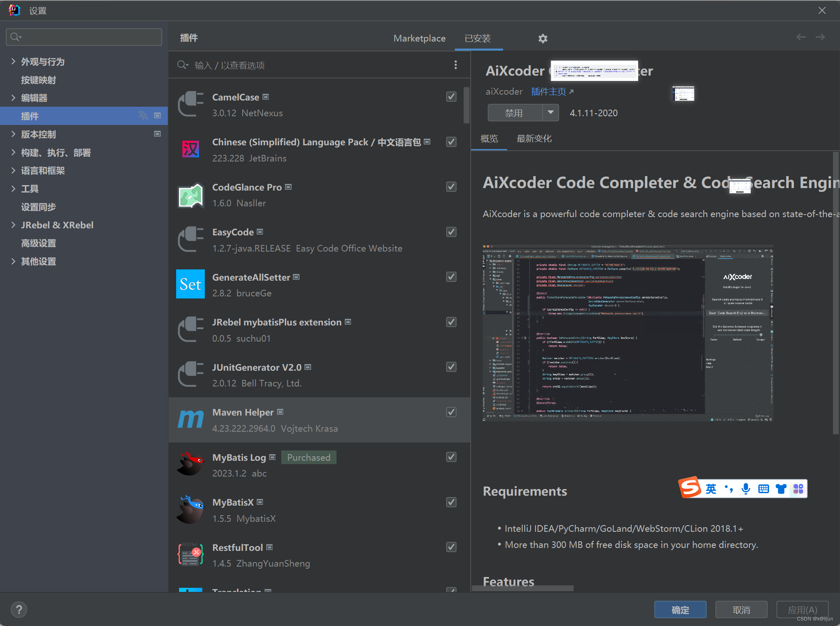Click the project-level icon beside 版本控制
Screen dimensions: 840x626
(x=157, y=134)
